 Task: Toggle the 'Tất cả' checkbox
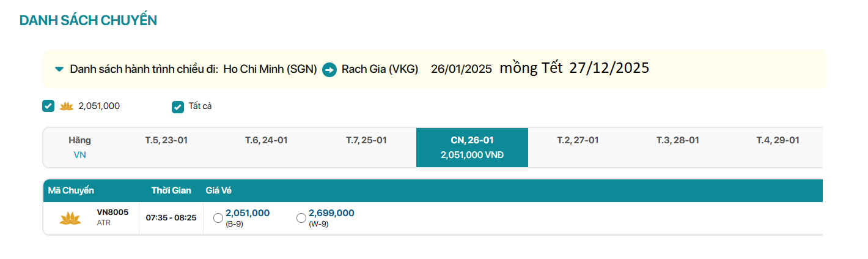pos(178,107)
